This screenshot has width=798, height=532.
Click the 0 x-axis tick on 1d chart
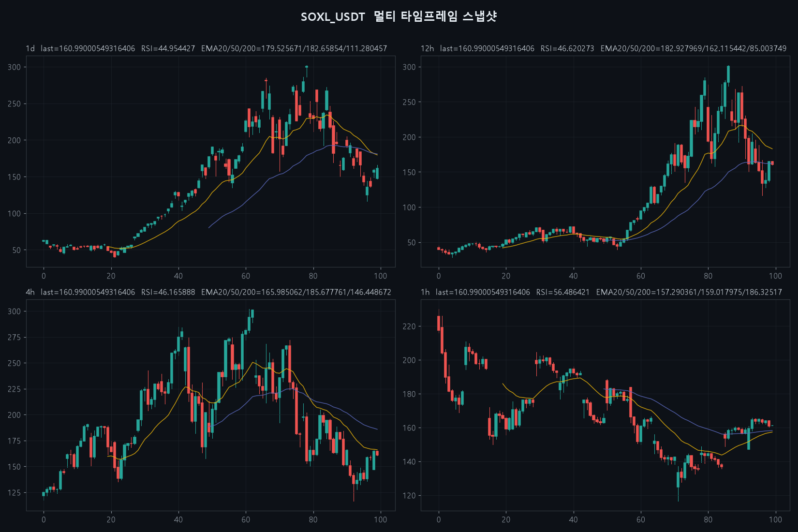pyautogui.click(x=44, y=276)
